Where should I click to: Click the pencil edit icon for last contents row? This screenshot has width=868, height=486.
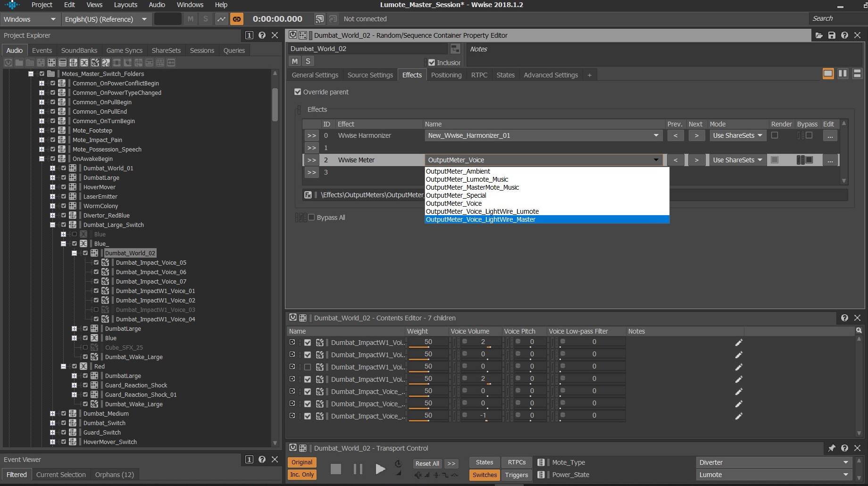(x=739, y=416)
